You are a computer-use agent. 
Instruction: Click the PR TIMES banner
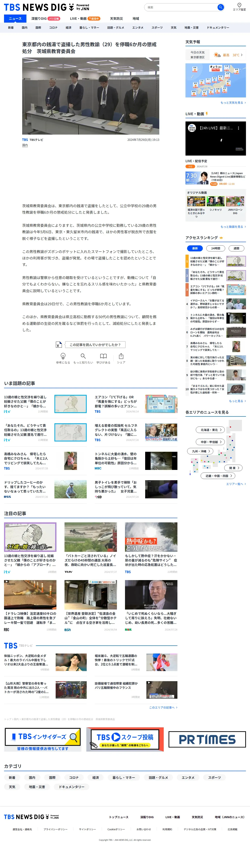point(207,739)
